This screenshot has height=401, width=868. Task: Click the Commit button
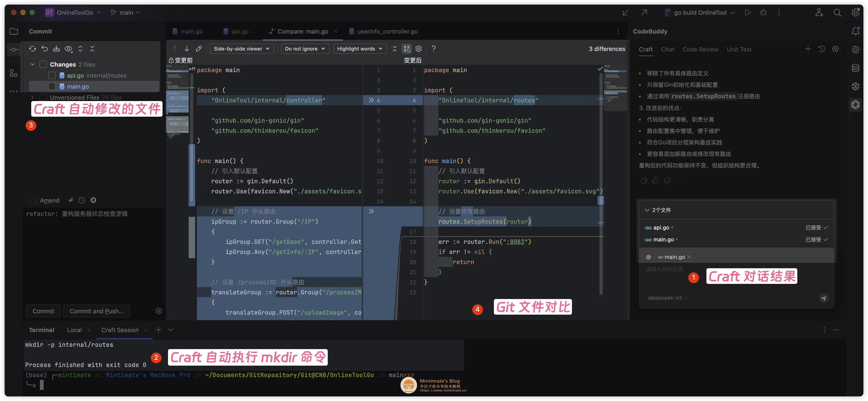coord(43,311)
